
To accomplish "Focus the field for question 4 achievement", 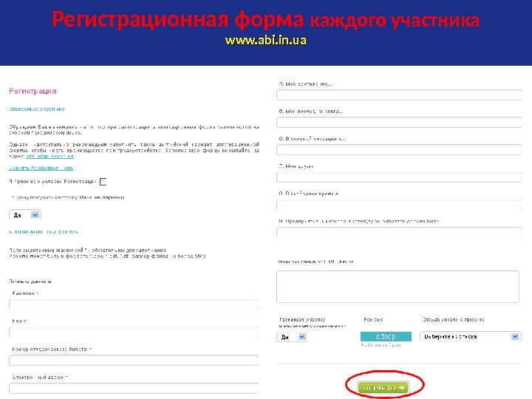I will (x=399, y=95).
